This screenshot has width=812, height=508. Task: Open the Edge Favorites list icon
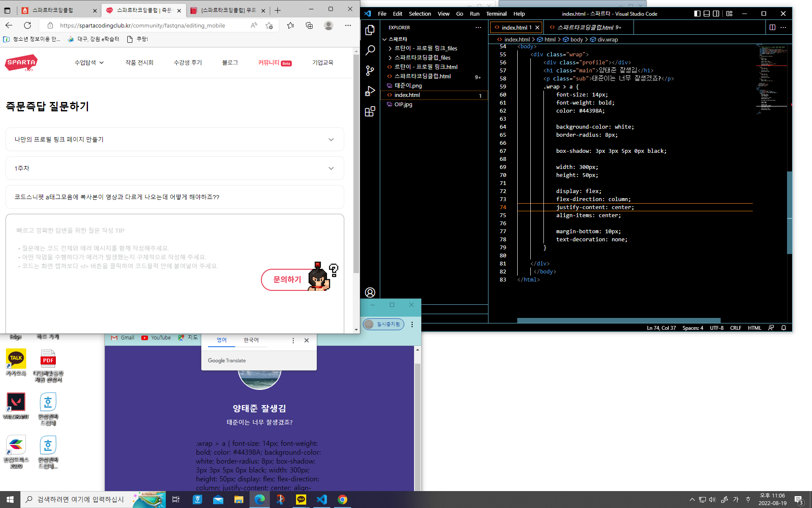pos(291,25)
